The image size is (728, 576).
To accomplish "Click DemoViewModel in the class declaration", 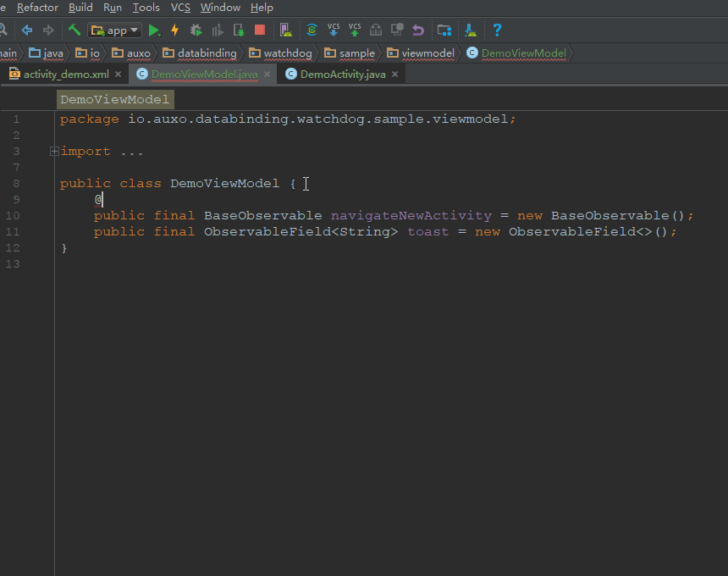I will pos(224,184).
